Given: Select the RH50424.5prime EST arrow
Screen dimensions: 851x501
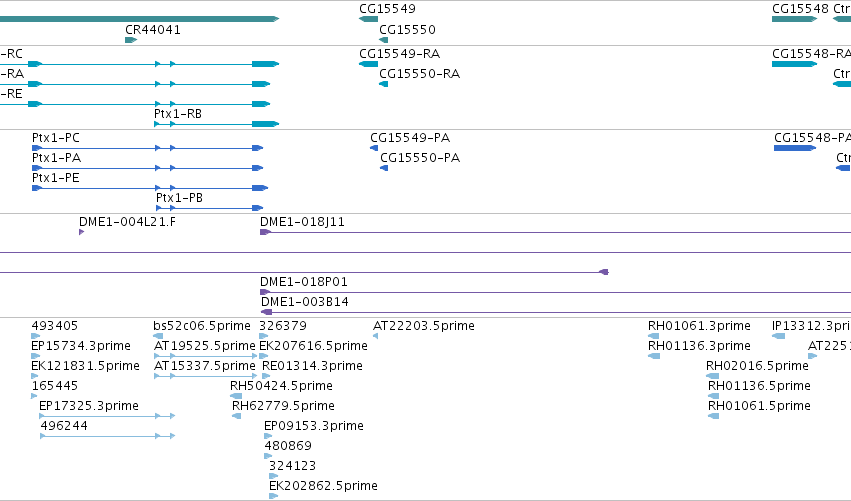Looking at the screenshot, I should point(236,396).
